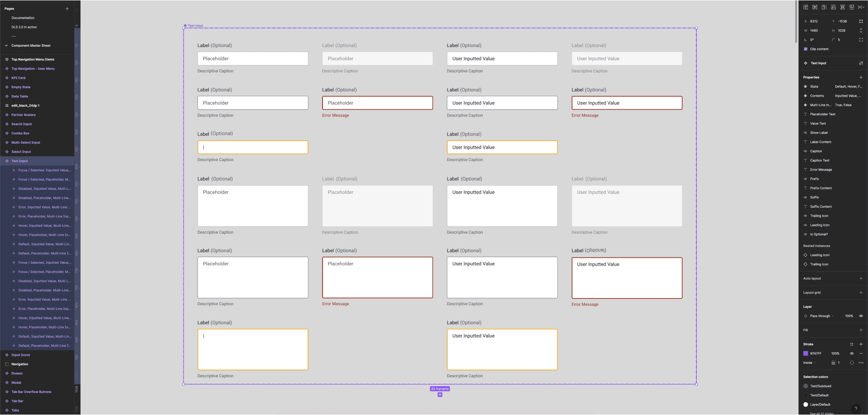
Task: Select the Tab Bar Overflow Buttons layer
Action: 31,392
